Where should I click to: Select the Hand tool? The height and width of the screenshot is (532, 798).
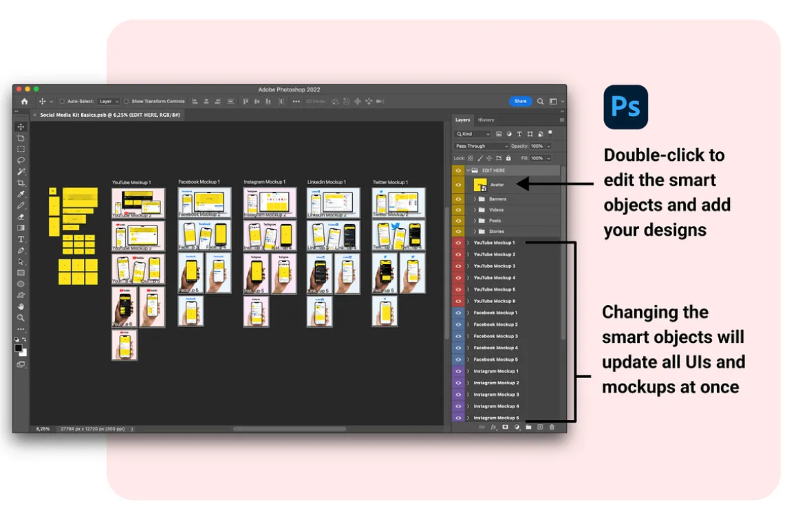tap(21, 306)
